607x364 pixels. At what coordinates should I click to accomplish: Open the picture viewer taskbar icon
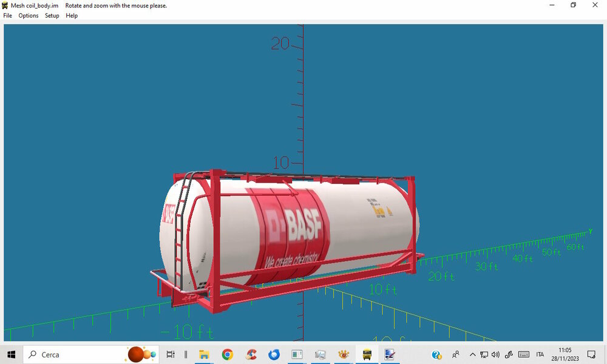point(320,354)
